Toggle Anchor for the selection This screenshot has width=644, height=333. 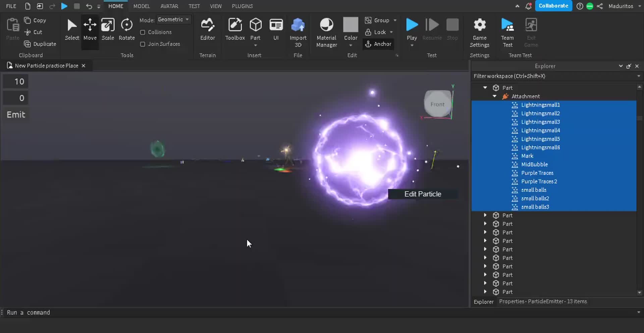pos(378,44)
